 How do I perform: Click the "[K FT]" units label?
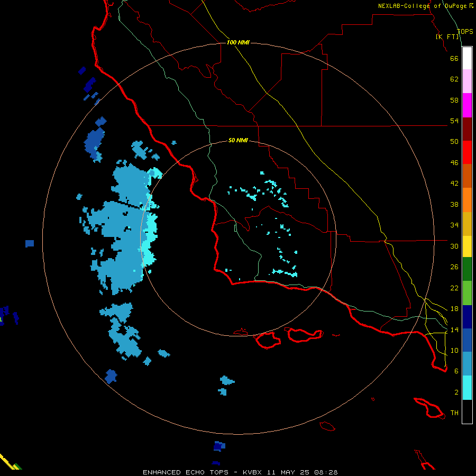(x=447, y=36)
